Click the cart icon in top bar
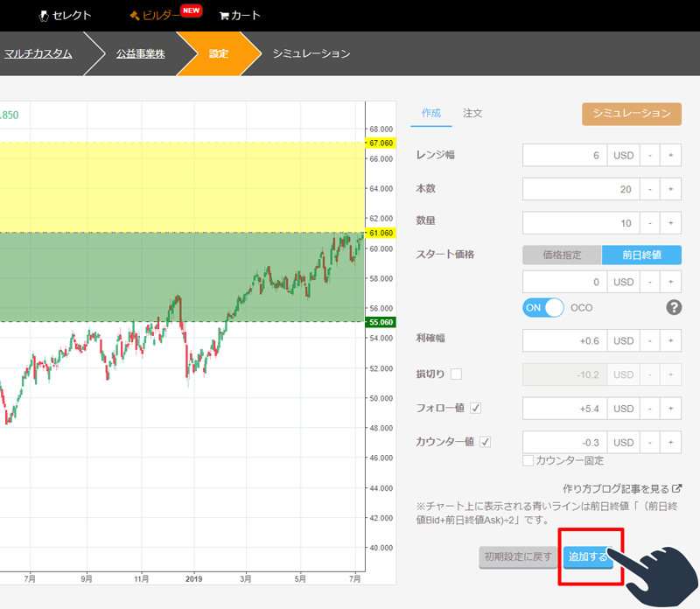This screenshot has height=609, width=700. click(224, 16)
